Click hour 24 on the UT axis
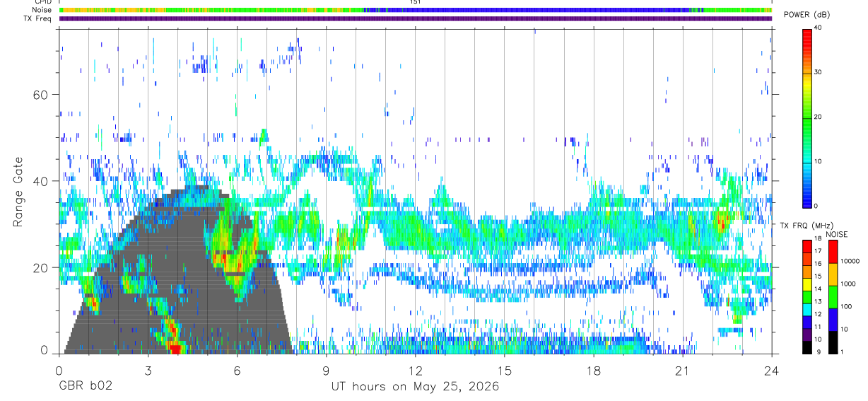868x401 pixels. [772, 370]
